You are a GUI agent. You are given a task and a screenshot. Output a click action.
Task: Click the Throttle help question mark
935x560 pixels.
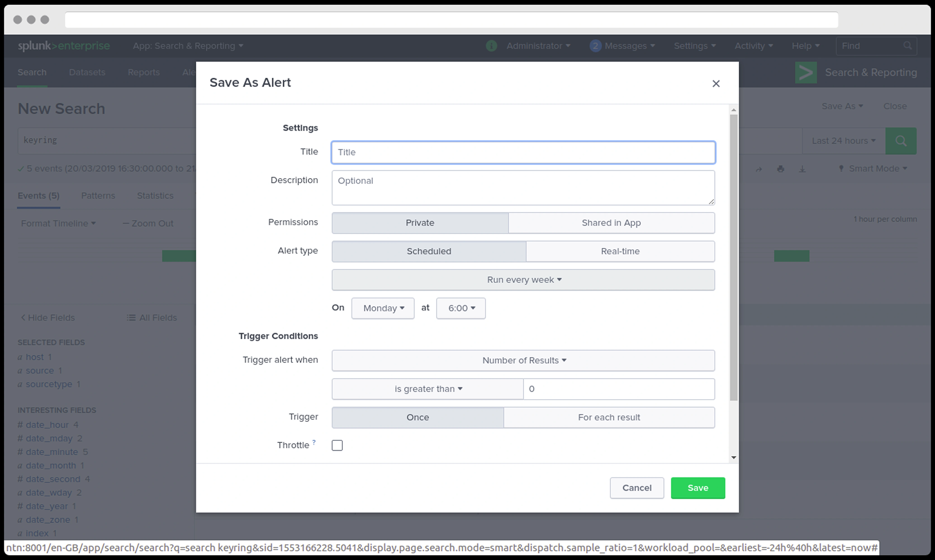pyautogui.click(x=314, y=442)
